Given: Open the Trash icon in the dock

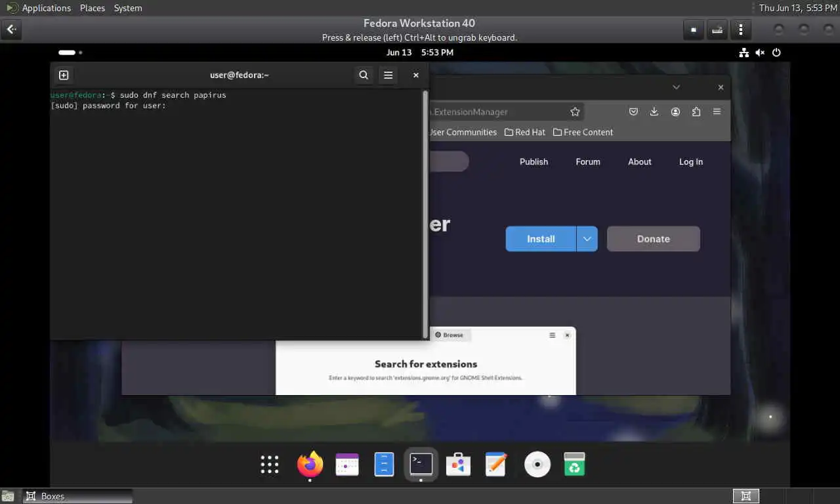Looking at the screenshot, I should coord(574,465).
